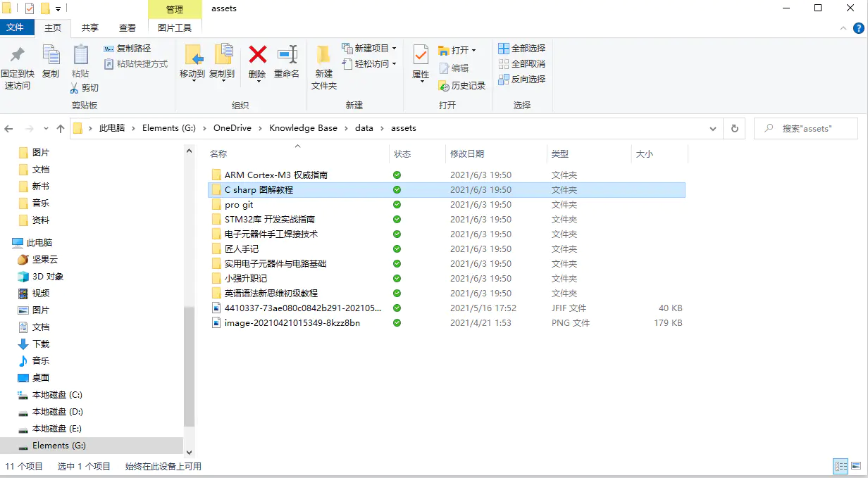This screenshot has height=478, width=868.
Task: Select the ARM Cortex-M3 权威指南 folder
Action: click(x=447, y=175)
